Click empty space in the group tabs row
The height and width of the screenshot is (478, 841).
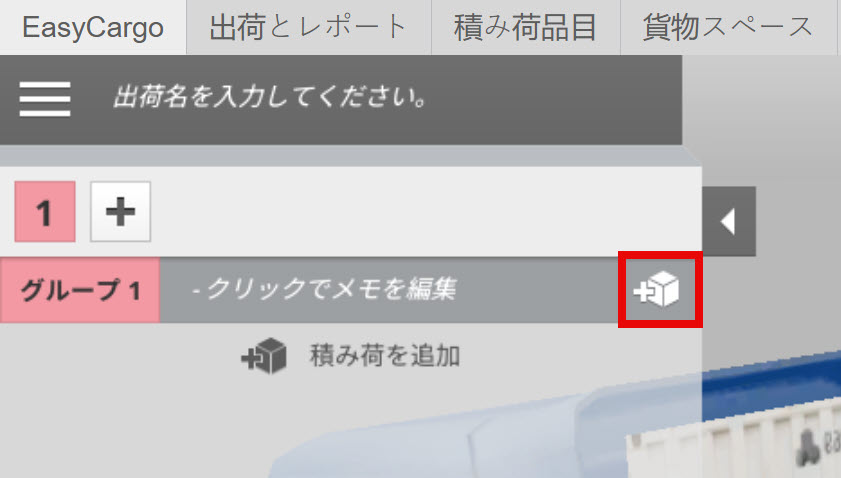[424, 211]
